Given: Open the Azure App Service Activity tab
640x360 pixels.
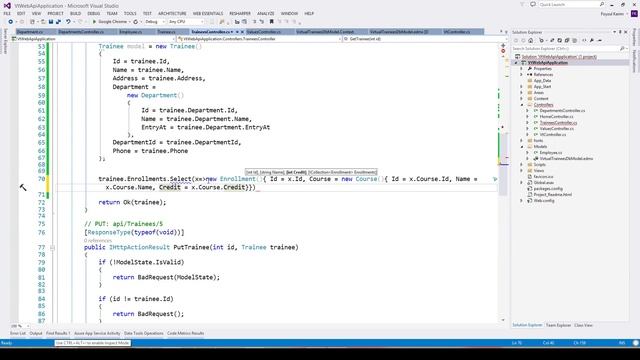Looking at the screenshot, I should tap(97, 333).
